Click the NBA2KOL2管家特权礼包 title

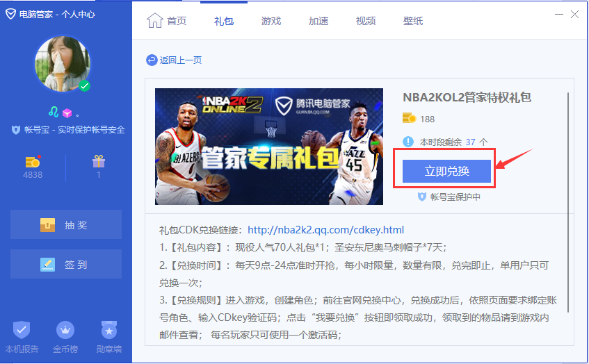pos(467,97)
